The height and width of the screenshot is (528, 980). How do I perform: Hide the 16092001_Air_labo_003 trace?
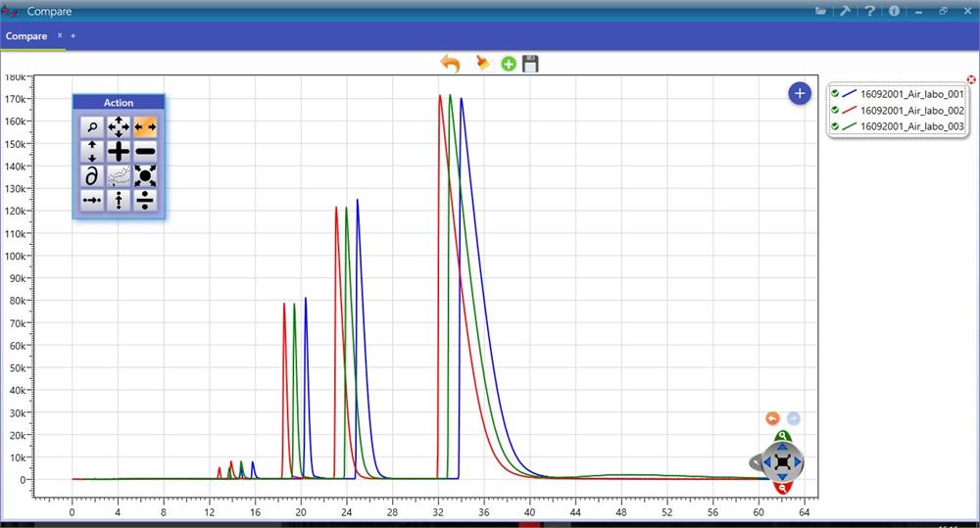coord(835,126)
